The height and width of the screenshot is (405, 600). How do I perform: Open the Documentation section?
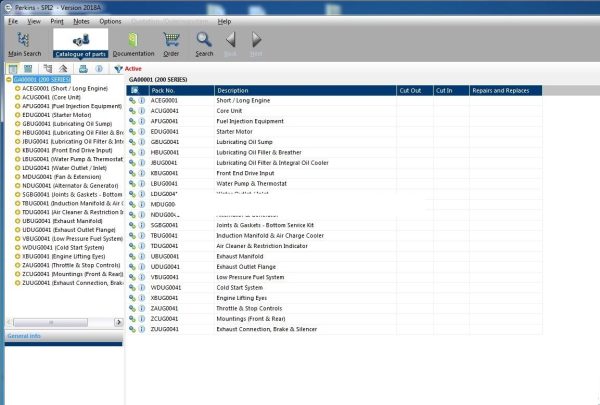tap(133, 44)
